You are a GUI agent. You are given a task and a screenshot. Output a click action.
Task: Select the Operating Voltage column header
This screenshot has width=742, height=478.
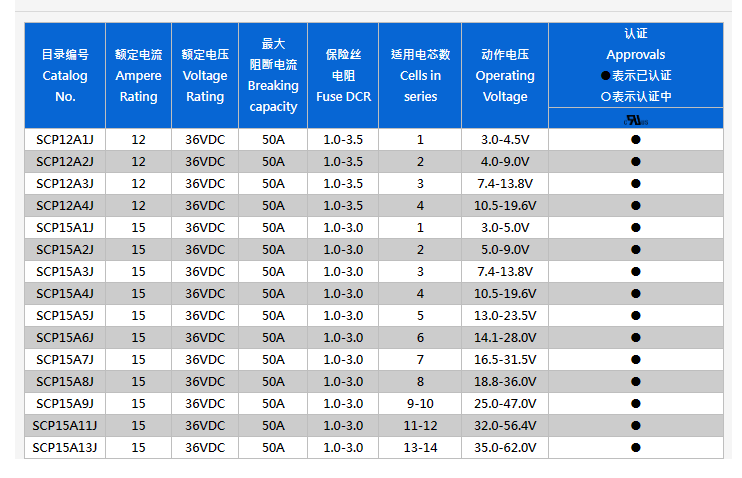click(x=505, y=76)
